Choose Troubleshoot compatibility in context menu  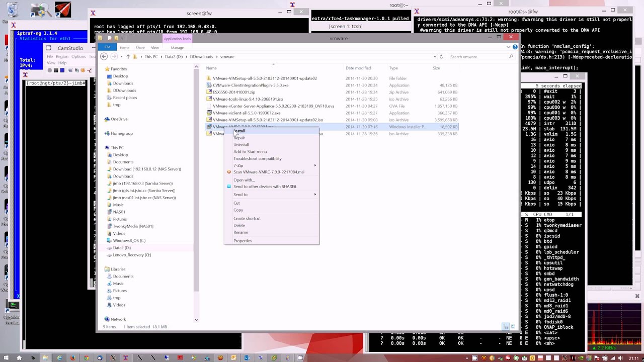point(258,159)
